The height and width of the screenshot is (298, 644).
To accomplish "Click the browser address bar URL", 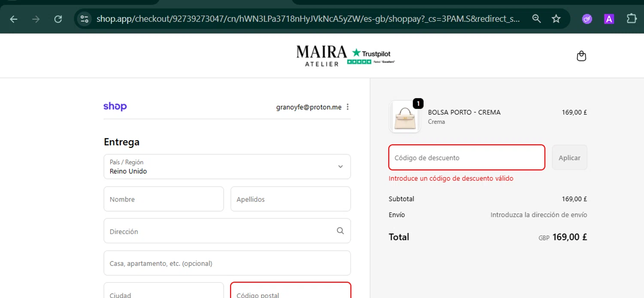I will [308, 19].
